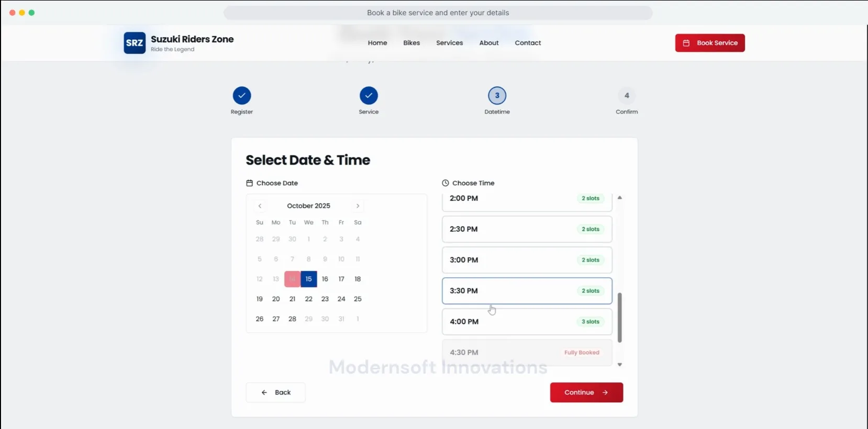Go back using the Back button
Image resolution: width=868 pixels, height=429 pixels.
276,392
